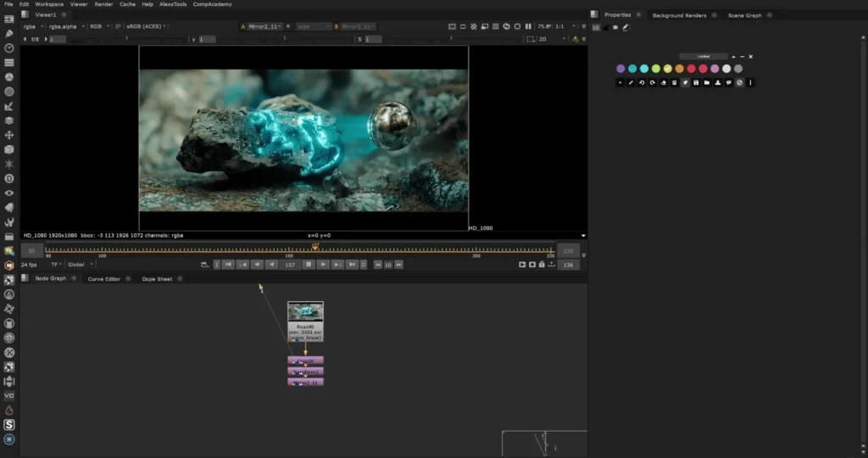Open the sRGB (ACES) viewer process dropdown
Image resolution: width=868 pixels, height=458 pixels.
point(146,26)
